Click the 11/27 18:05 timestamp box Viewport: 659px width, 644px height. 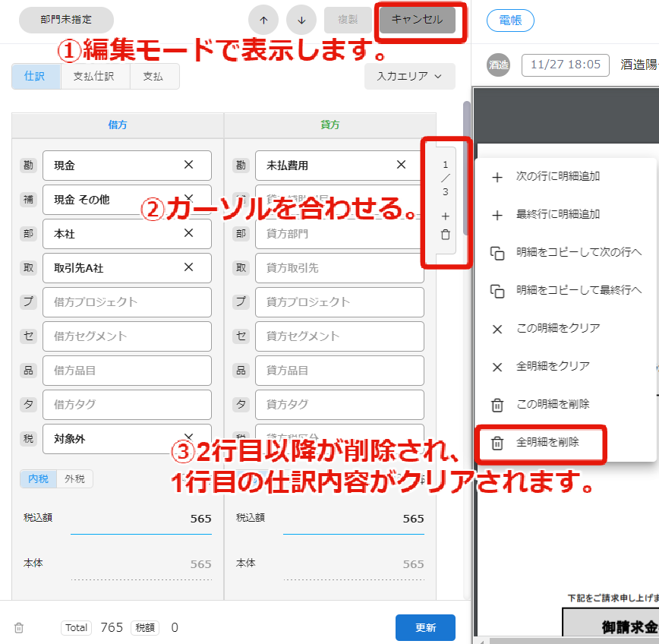[566, 65]
